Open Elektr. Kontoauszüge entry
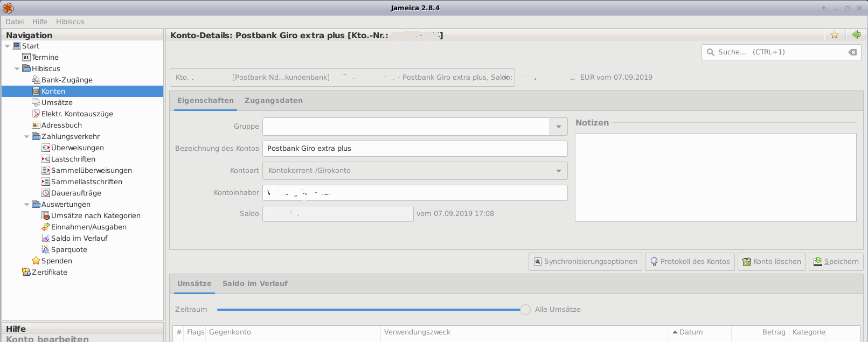Screen dimensions: 868x342 tap(77, 114)
